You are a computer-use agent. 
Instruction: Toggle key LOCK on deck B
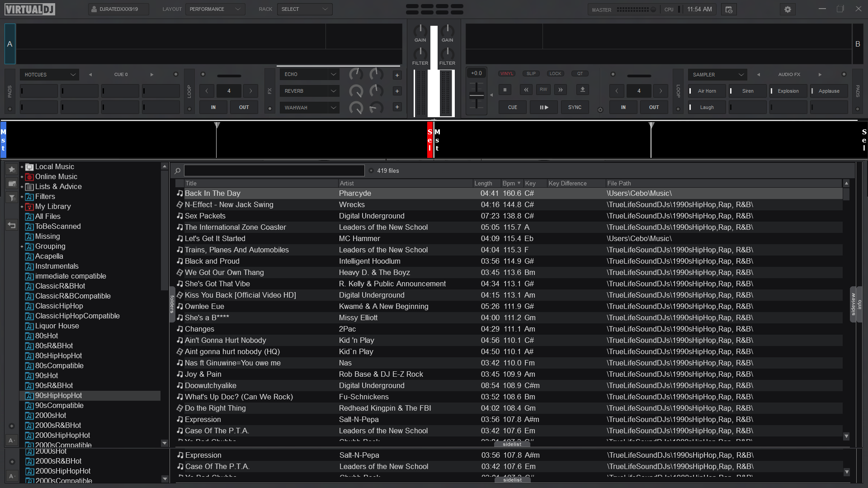coord(556,73)
